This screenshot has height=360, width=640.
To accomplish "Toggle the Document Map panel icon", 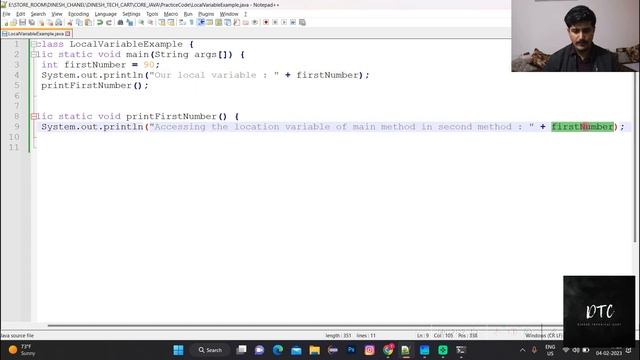I will [x=218, y=22].
